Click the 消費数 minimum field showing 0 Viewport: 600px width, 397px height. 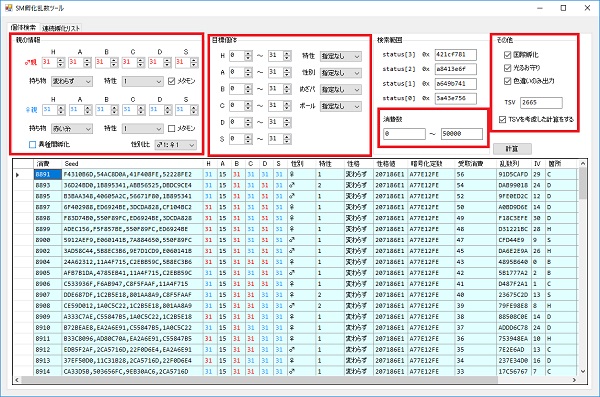pyautogui.click(x=404, y=134)
